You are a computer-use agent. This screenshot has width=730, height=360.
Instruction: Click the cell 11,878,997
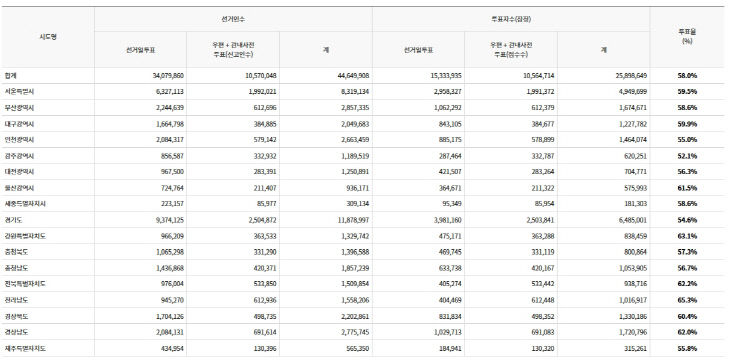(353, 220)
